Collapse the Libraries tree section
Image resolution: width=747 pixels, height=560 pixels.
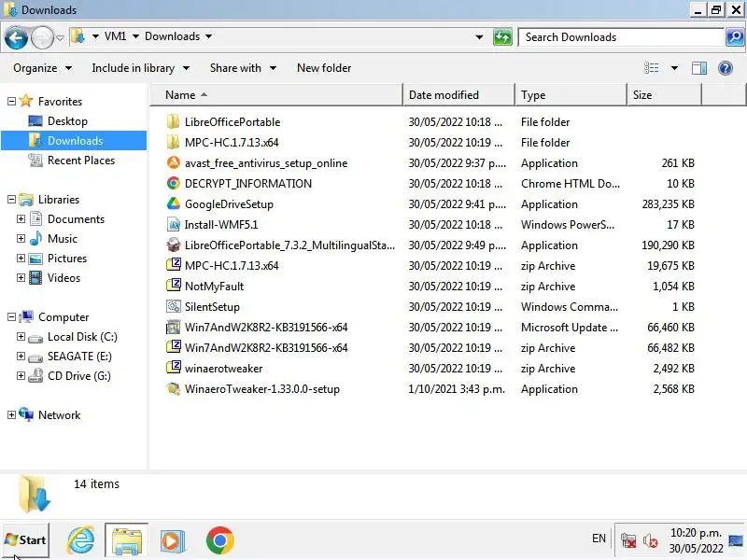click(x=11, y=199)
